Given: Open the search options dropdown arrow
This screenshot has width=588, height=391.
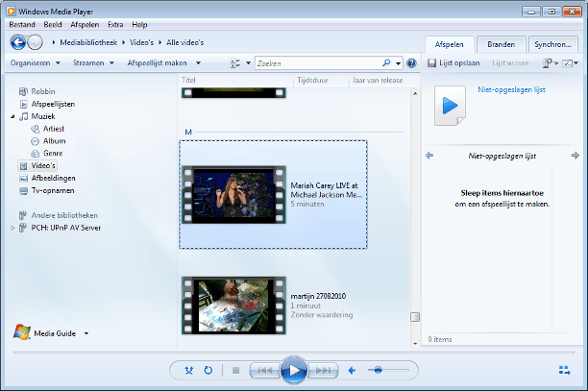Looking at the screenshot, I should (x=398, y=63).
